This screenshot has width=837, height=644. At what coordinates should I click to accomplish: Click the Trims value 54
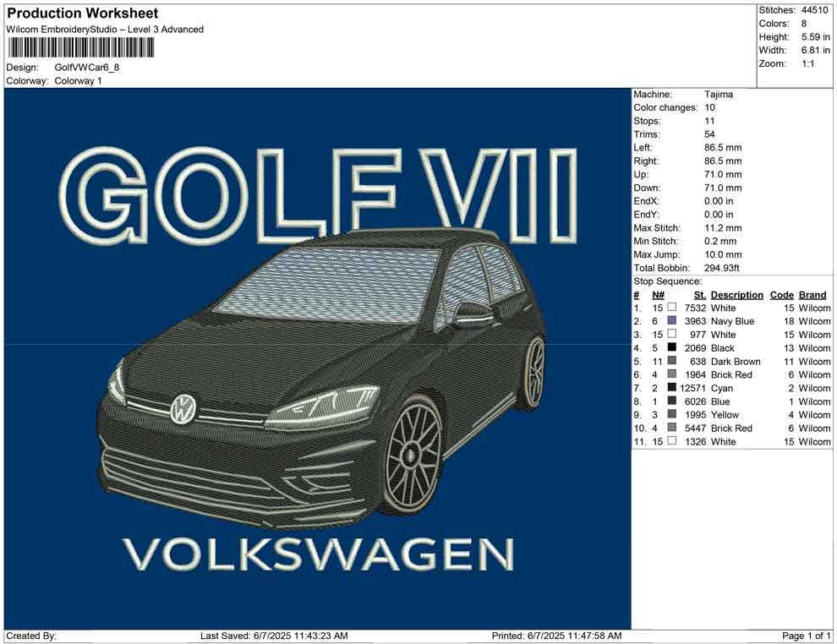[709, 134]
